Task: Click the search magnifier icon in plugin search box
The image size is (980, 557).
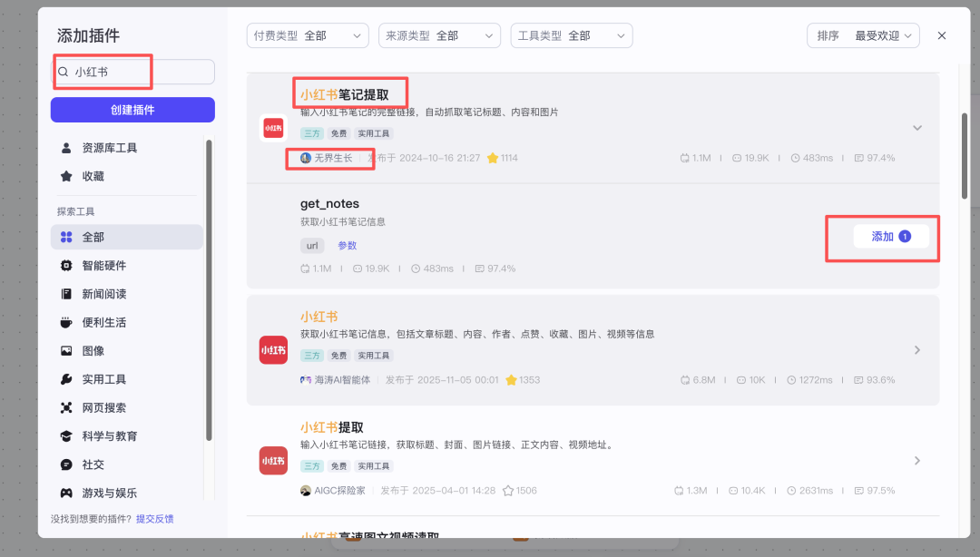Action: click(x=64, y=72)
